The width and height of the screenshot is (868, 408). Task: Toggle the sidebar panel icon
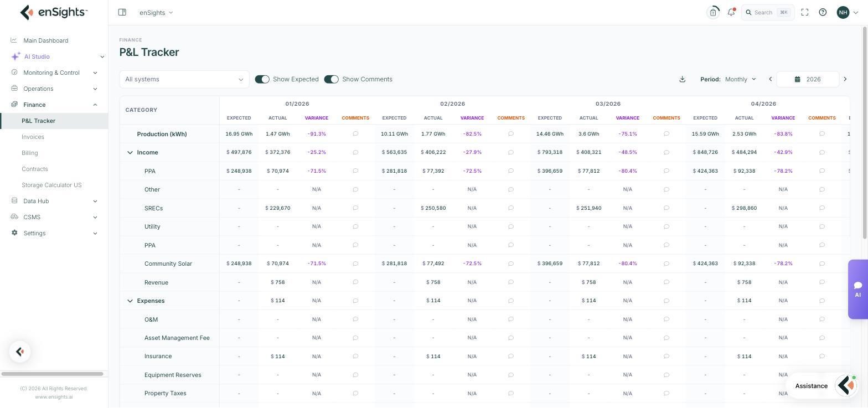[122, 12]
